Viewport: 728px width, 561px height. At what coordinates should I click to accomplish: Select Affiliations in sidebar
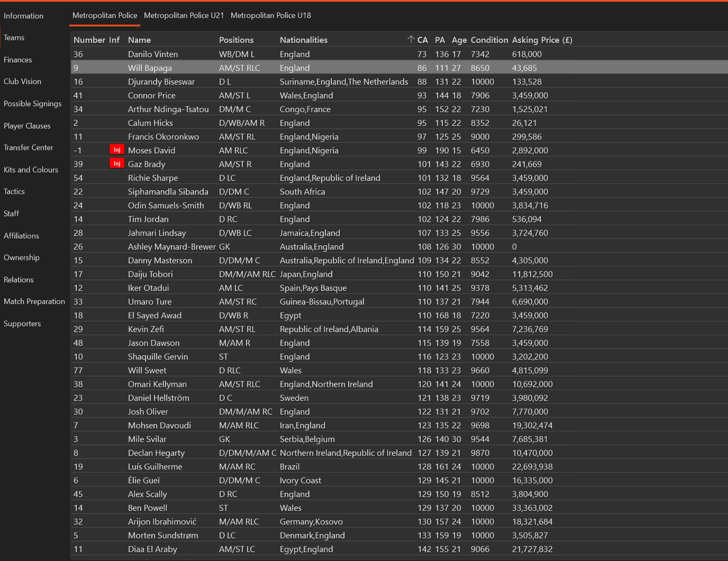22,236
